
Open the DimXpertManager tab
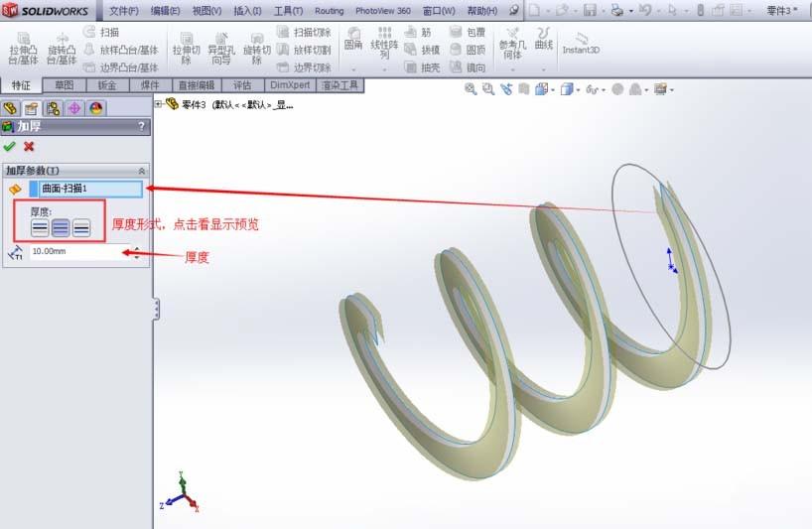point(74,108)
